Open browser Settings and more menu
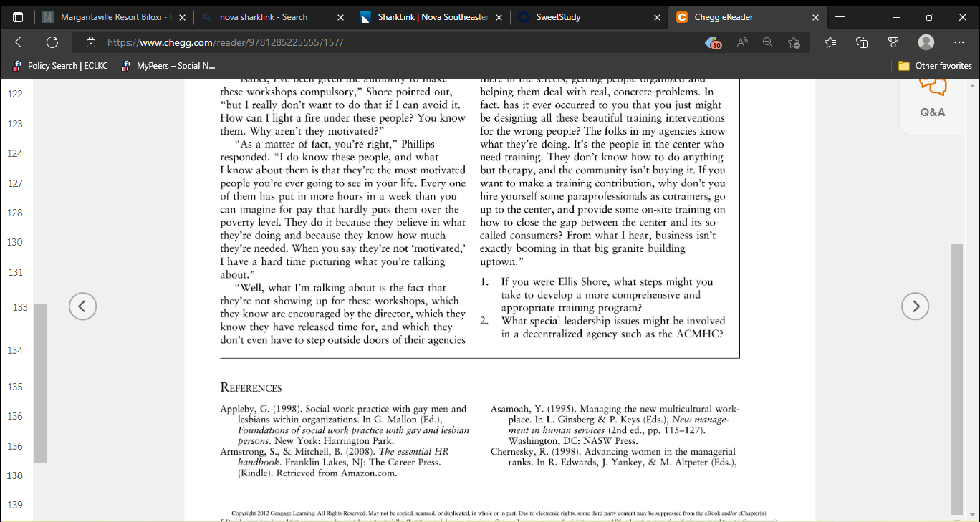Screen dimensions: 980x522 pyautogui.click(x=959, y=42)
